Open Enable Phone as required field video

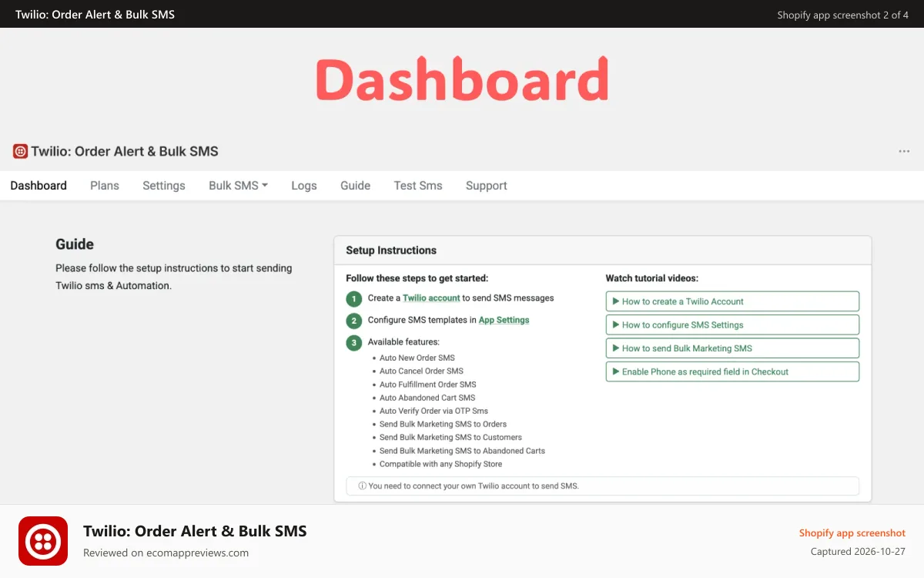pos(732,371)
